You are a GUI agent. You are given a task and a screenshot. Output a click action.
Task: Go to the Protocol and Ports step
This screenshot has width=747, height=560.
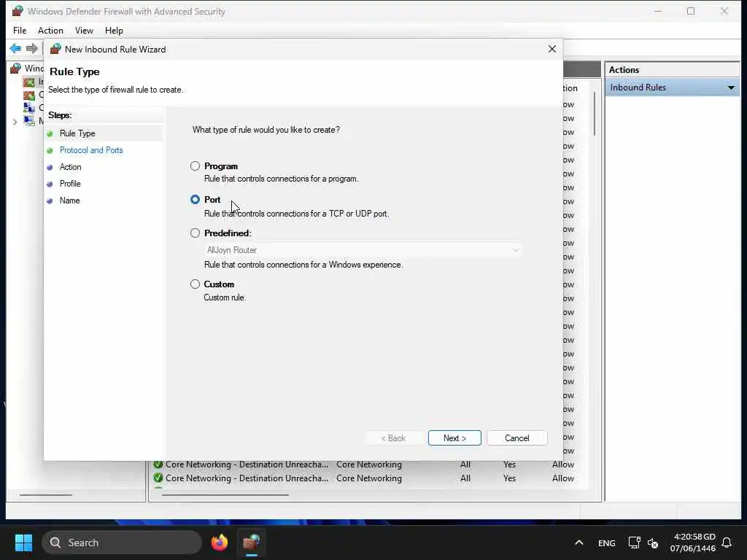pos(91,150)
